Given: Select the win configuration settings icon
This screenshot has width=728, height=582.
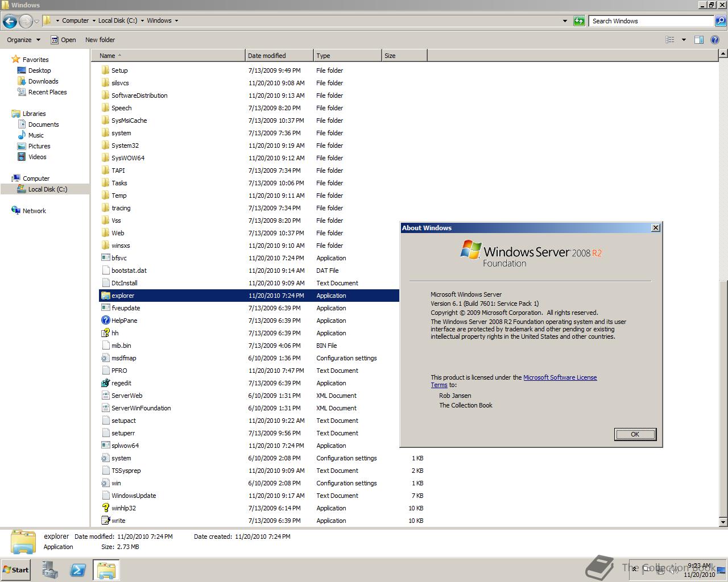Looking at the screenshot, I should [x=105, y=483].
